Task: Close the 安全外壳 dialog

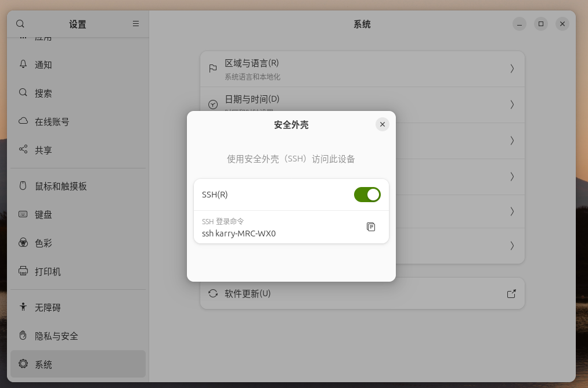Action: [x=382, y=124]
